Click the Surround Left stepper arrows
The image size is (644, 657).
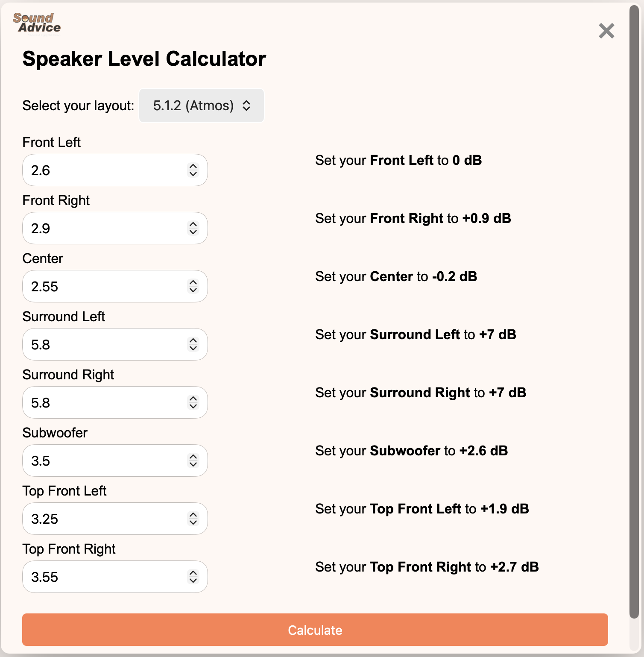click(193, 344)
